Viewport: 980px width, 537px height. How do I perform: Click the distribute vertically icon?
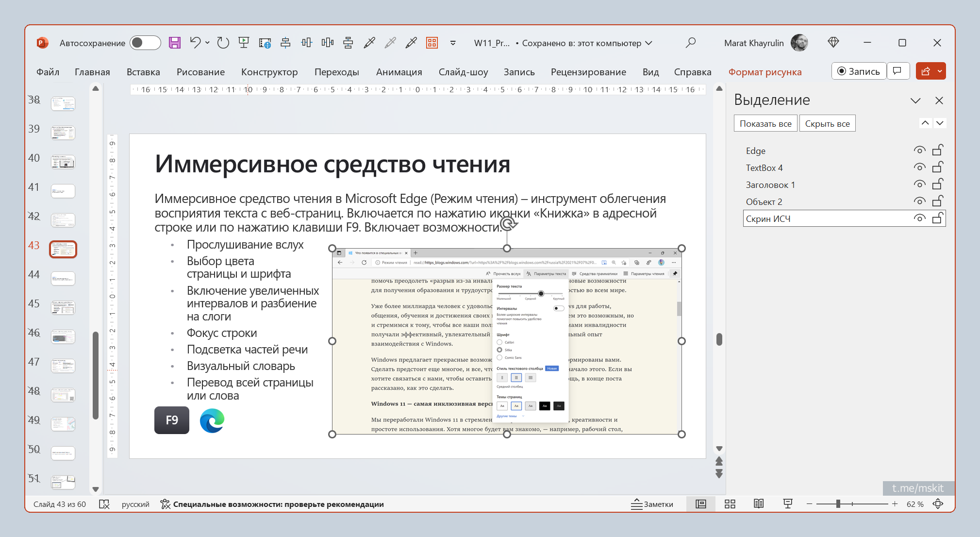point(348,43)
